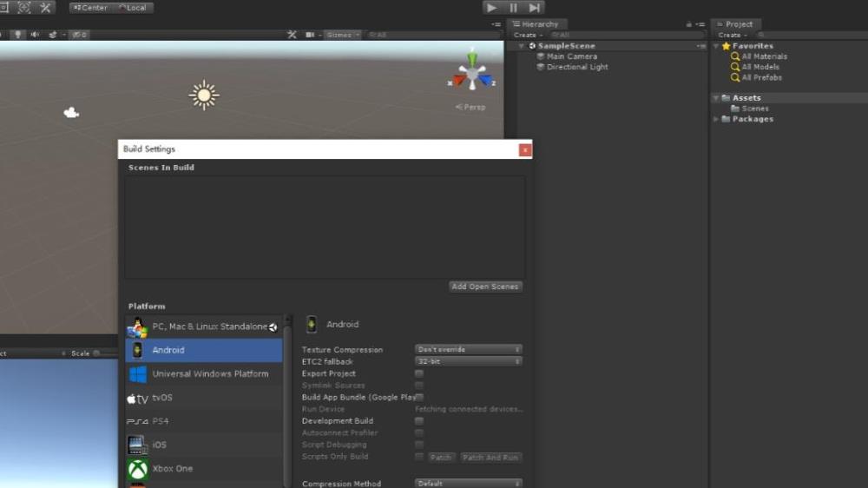Open scene camera settings icon
The height and width of the screenshot is (488, 868).
point(310,35)
